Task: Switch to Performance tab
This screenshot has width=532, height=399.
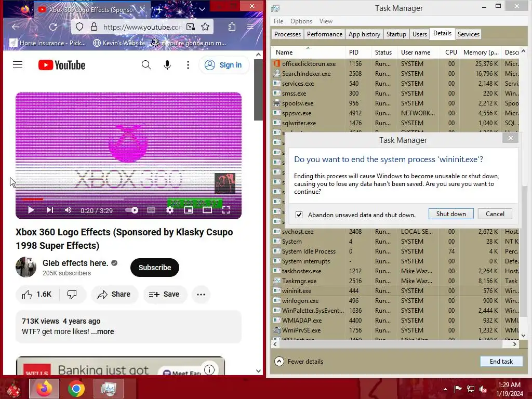Action: coord(325,34)
